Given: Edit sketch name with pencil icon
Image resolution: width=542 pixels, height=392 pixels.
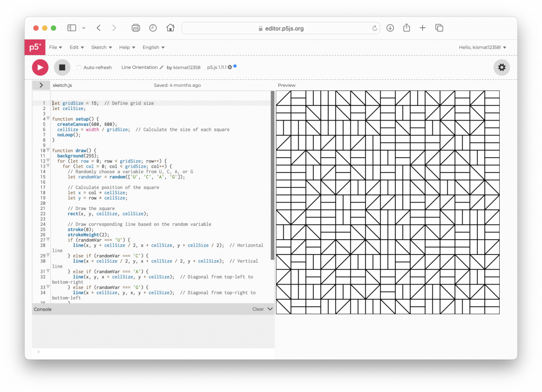Looking at the screenshot, I should [x=161, y=68].
